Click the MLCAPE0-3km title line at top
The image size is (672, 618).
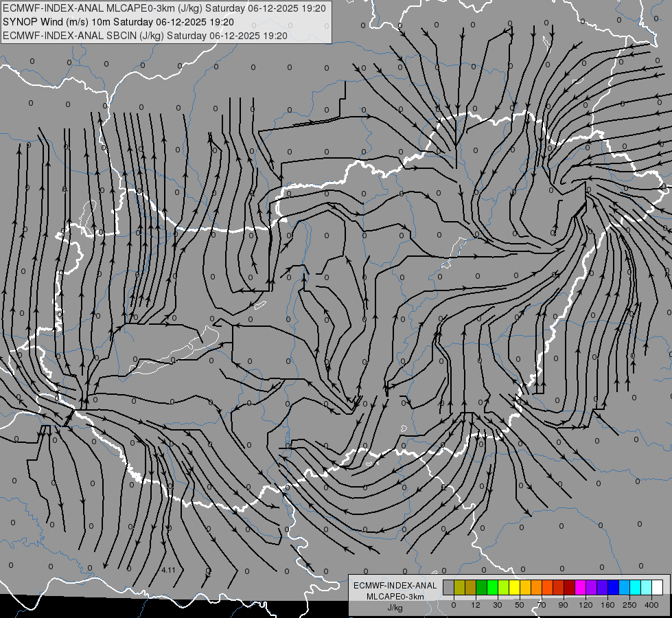[164, 8]
